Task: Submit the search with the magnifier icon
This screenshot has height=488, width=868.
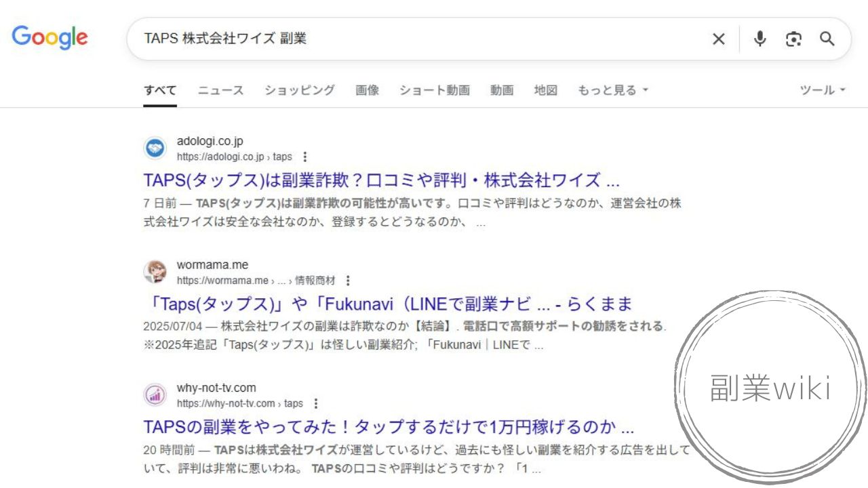Action: point(827,39)
